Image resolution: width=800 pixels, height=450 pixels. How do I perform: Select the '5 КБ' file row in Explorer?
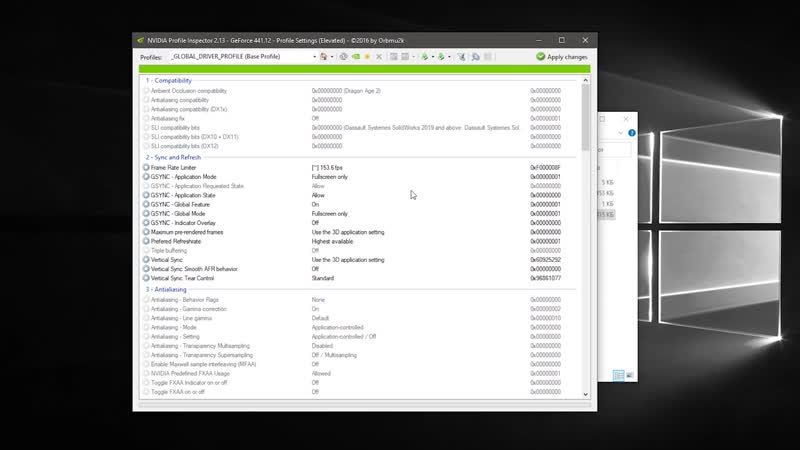pos(606,182)
